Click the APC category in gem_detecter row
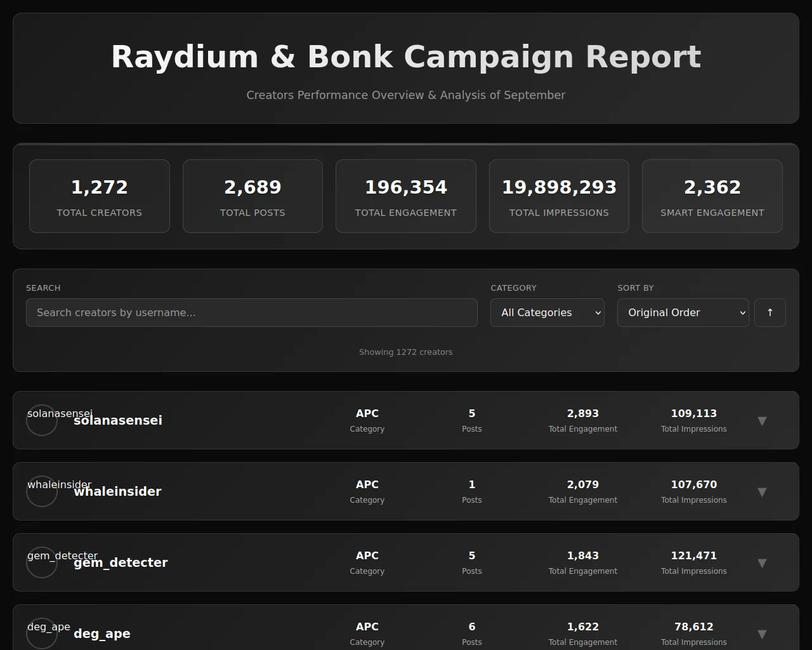This screenshot has height=650, width=812. [x=367, y=555]
